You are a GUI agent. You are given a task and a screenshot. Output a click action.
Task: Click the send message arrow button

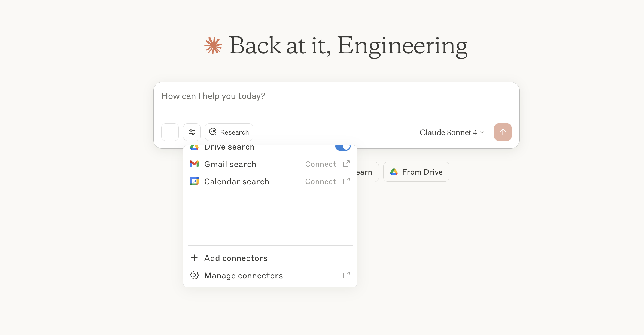click(x=503, y=132)
